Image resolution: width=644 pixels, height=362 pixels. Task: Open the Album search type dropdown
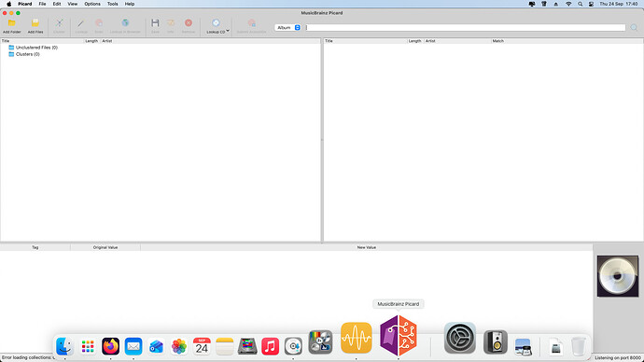point(287,27)
